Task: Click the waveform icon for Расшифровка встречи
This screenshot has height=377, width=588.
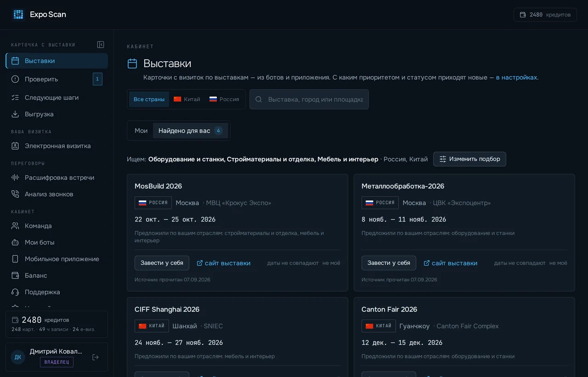Action: [15, 177]
